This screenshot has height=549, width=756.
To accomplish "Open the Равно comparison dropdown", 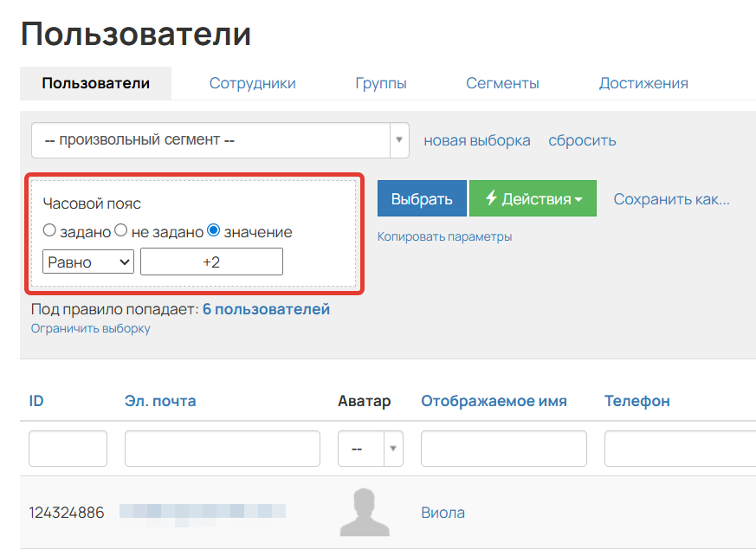I will pos(87,261).
